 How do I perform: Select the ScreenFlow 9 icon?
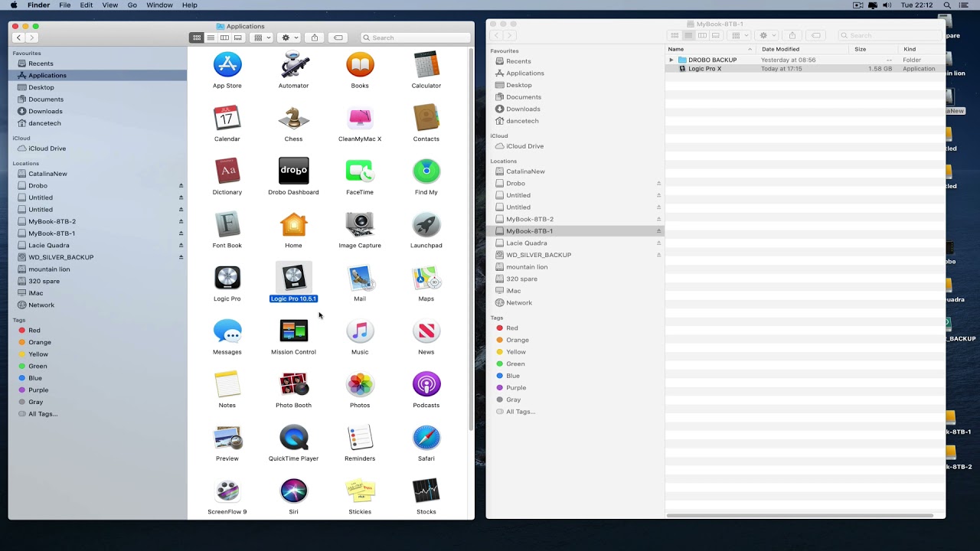tap(227, 491)
